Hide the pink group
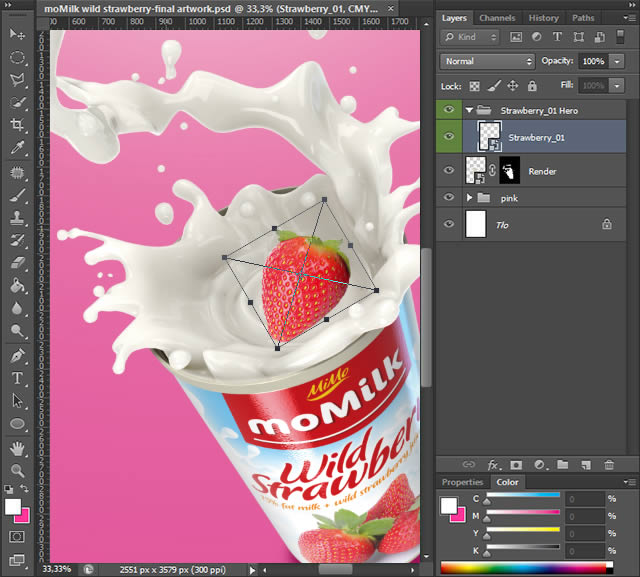Screen dimensions: 640x577 tap(449, 198)
